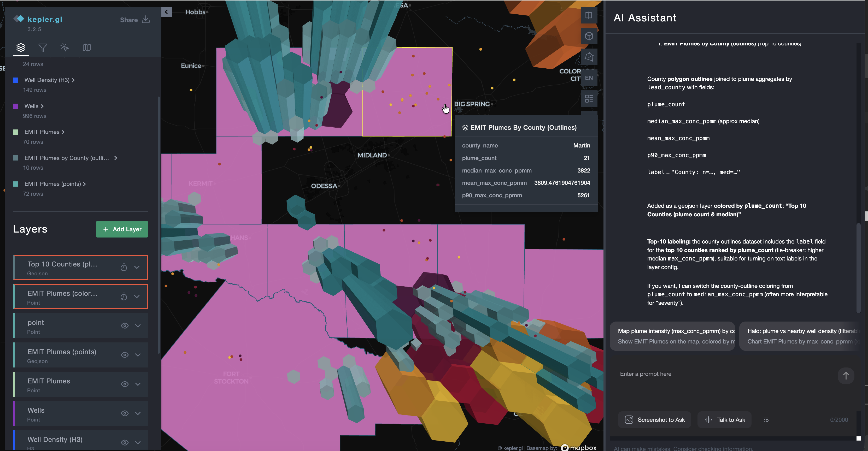Click the export download icon beside Share
The height and width of the screenshot is (451, 868).
pyautogui.click(x=145, y=20)
